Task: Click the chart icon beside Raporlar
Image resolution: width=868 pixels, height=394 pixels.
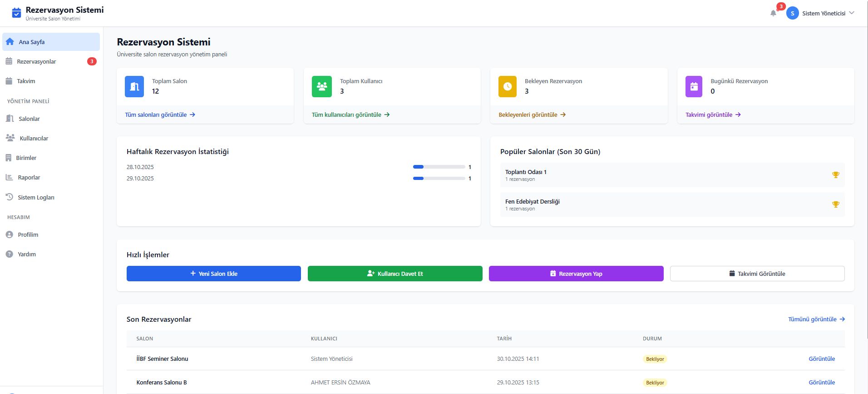Action: pyautogui.click(x=9, y=177)
